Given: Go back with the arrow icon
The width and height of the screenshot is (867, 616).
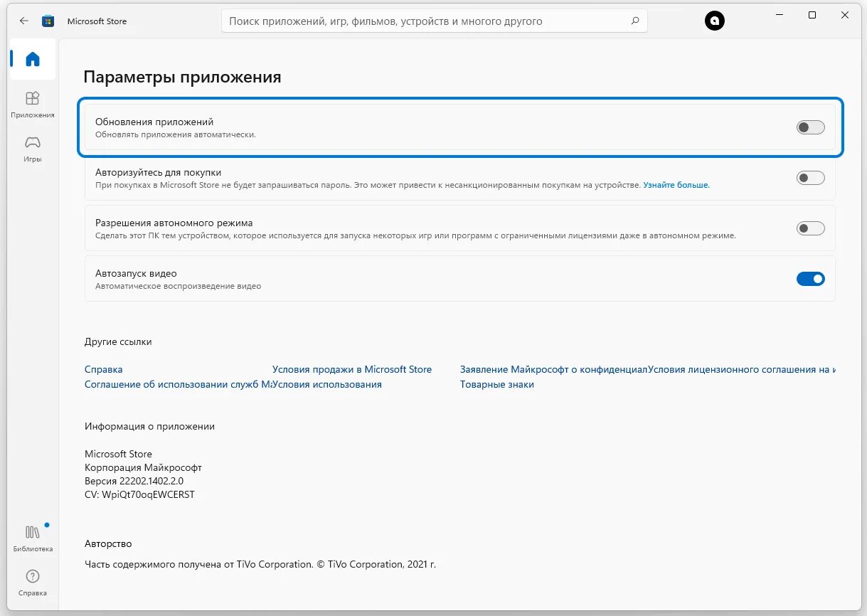Looking at the screenshot, I should click(x=24, y=21).
